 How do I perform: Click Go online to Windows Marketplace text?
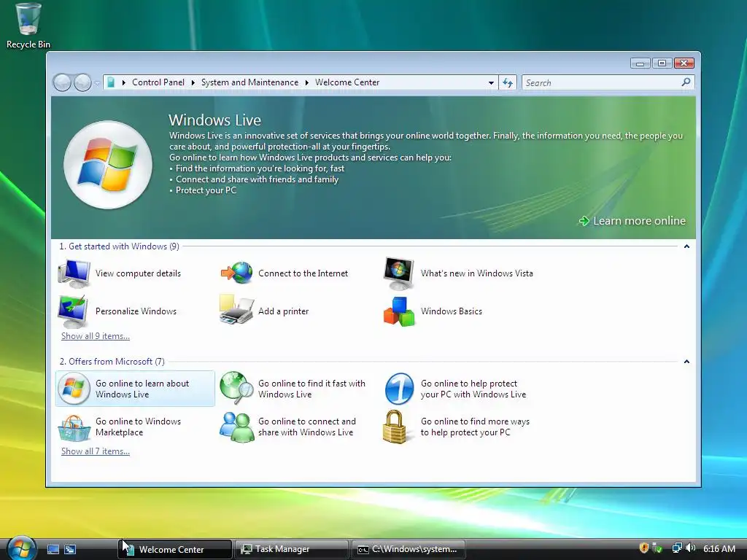click(x=138, y=427)
